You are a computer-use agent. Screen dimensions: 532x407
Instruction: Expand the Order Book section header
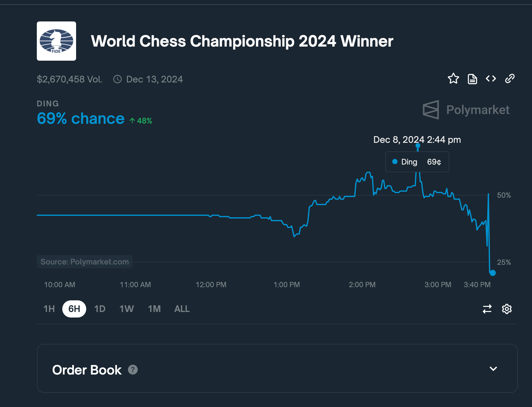[277, 368]
